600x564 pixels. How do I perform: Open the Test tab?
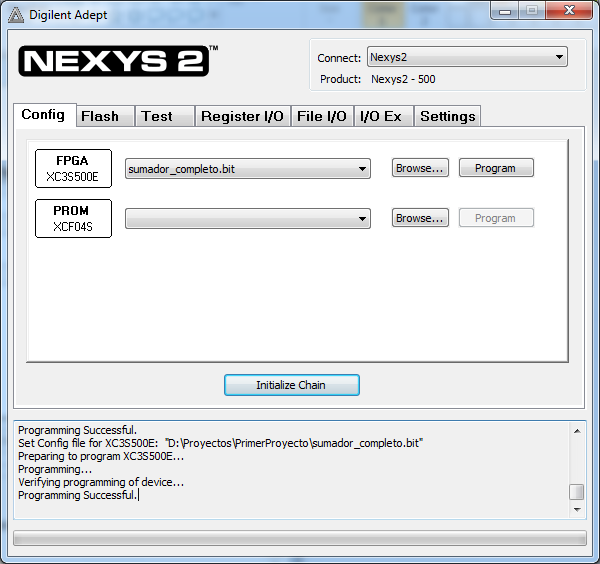(x=164, y=116)
